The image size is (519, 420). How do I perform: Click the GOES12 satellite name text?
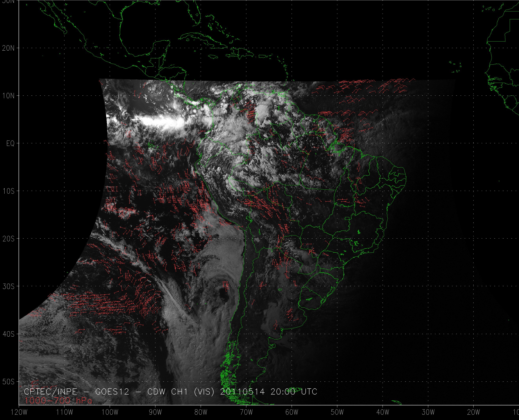[112, 392]
